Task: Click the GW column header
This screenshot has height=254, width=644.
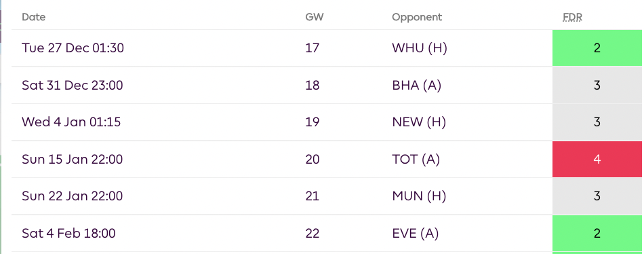Action: coord(314,17)
